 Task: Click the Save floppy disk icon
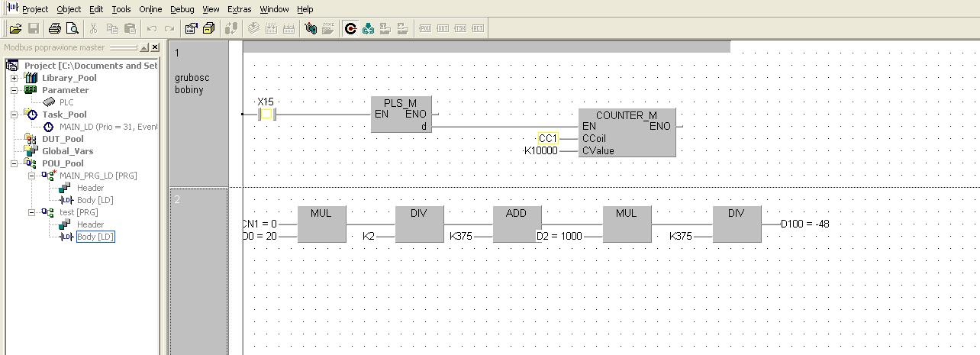coord(34,28)
